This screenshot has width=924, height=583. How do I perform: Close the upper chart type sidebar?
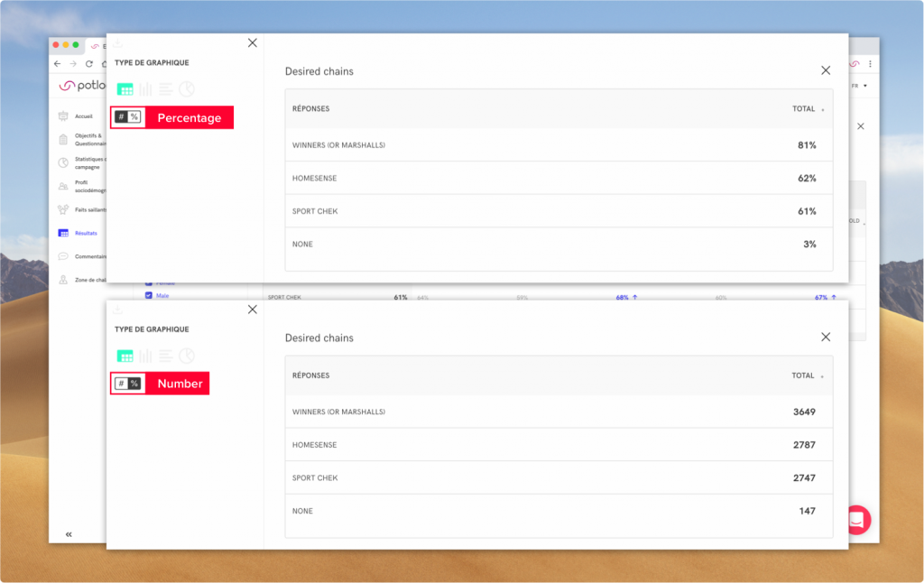click(x=253, y=43)
